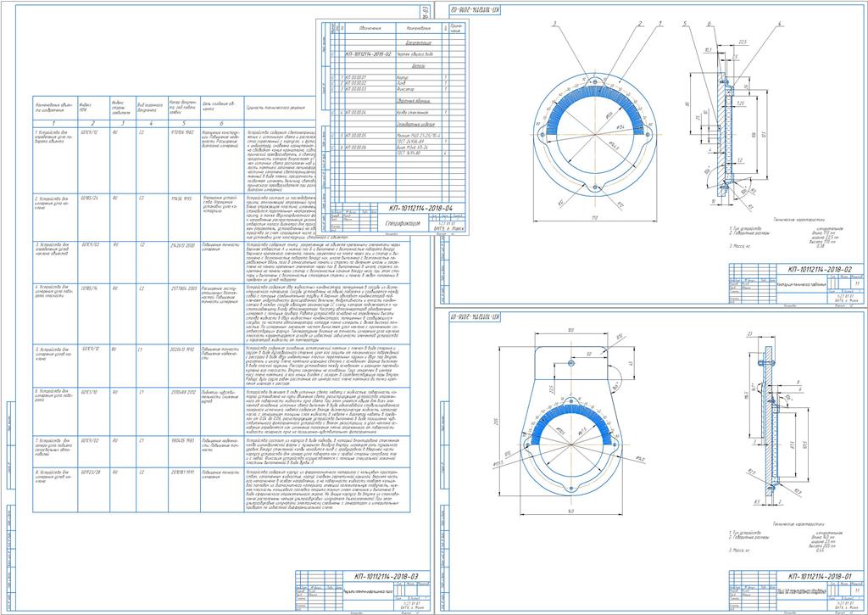Select the 100 dimension above the lower front view
The image size is (868, 615).
[570, 331]
